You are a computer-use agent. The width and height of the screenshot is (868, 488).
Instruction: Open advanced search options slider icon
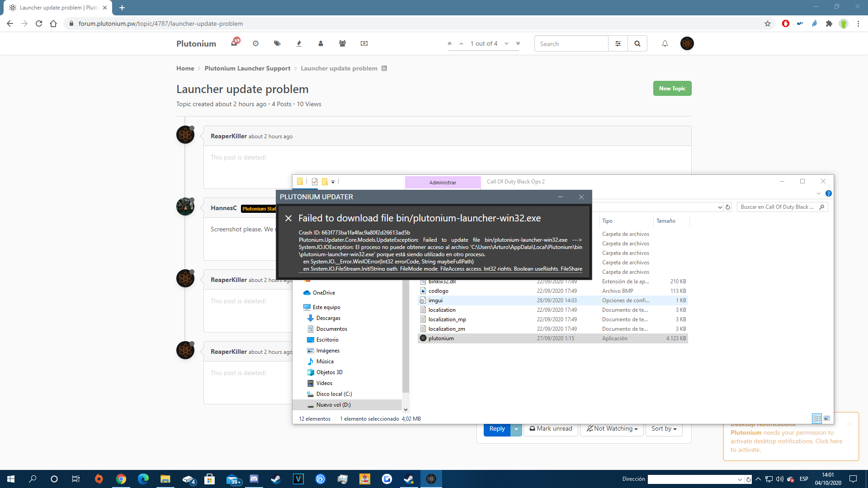[618, 44]
